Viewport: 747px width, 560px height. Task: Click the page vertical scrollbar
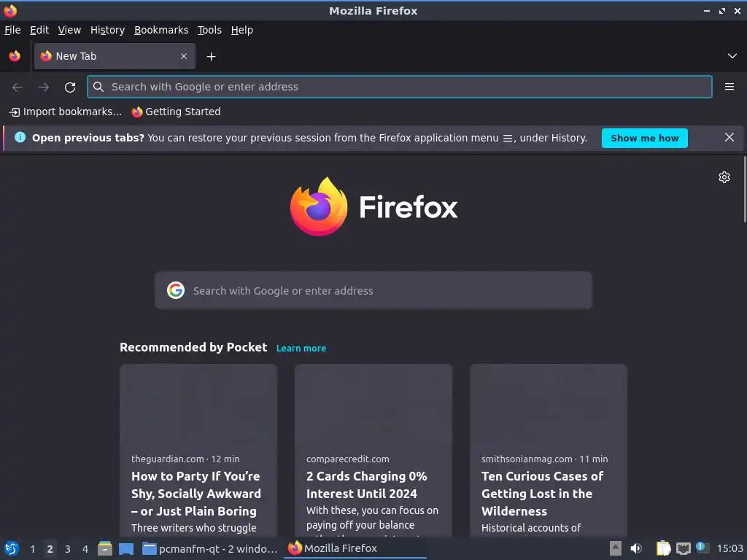[x=745, y=190]
